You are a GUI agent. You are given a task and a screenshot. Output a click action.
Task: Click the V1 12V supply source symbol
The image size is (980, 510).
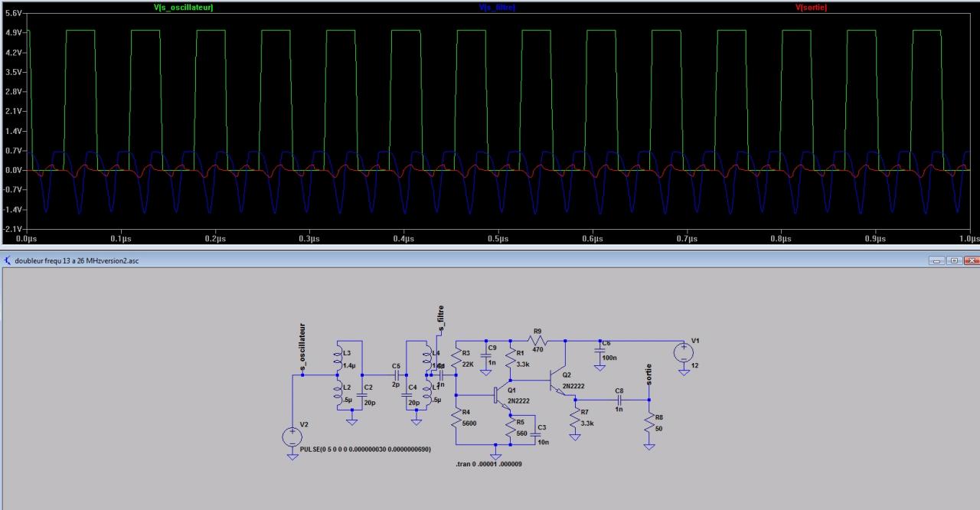tap(683, 353)
